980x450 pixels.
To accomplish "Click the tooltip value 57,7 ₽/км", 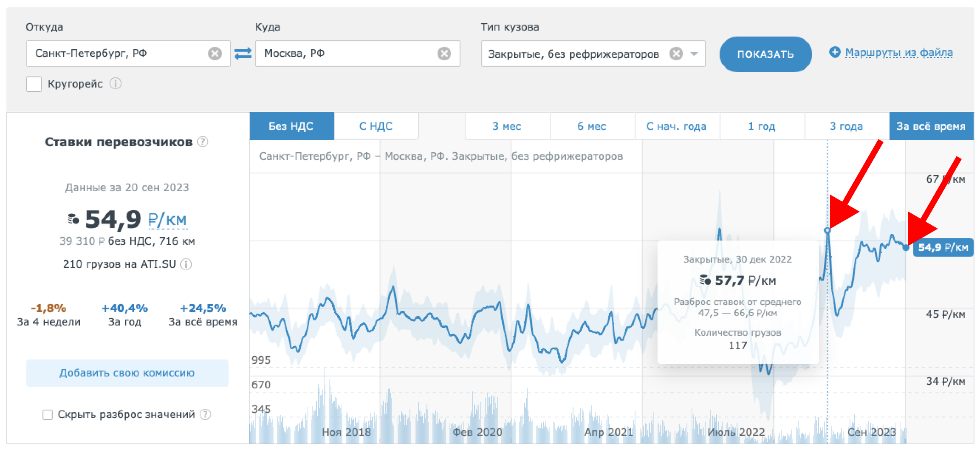I will point(746,281).
